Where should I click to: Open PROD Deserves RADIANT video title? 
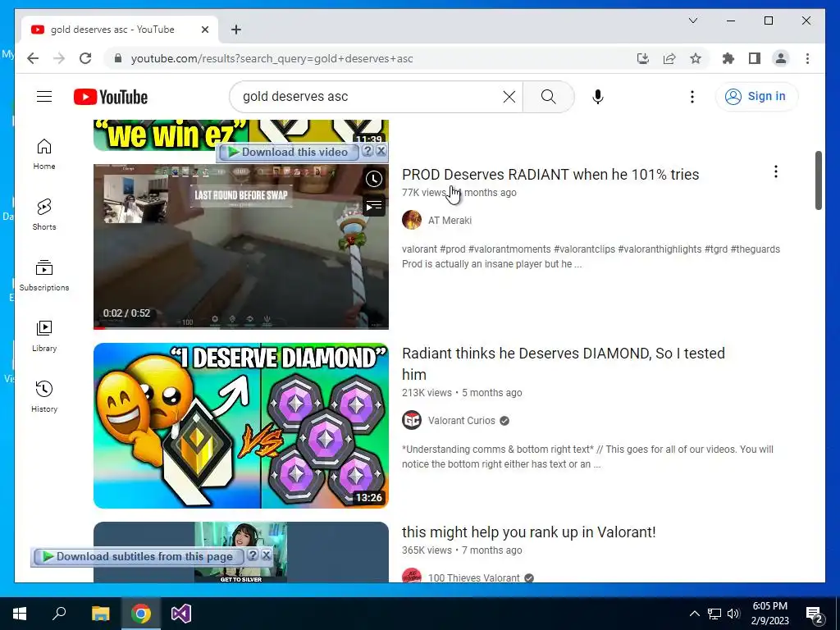click(x=550, y=175)
